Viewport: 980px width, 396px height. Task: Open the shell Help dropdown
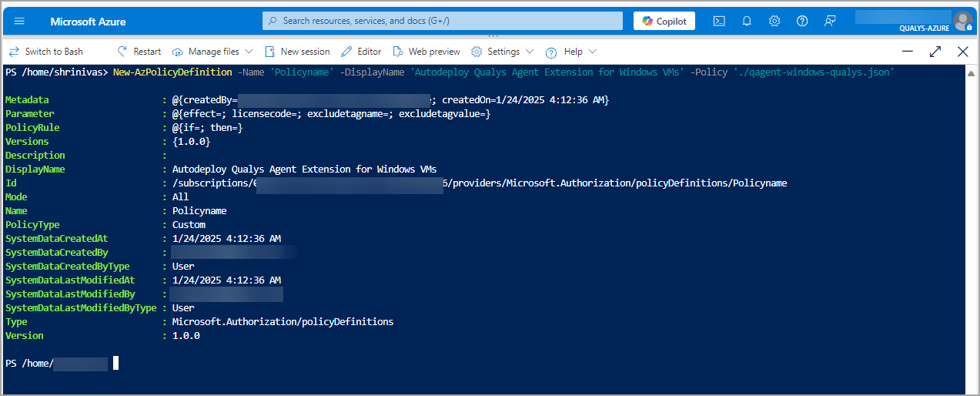coord(571,52)
